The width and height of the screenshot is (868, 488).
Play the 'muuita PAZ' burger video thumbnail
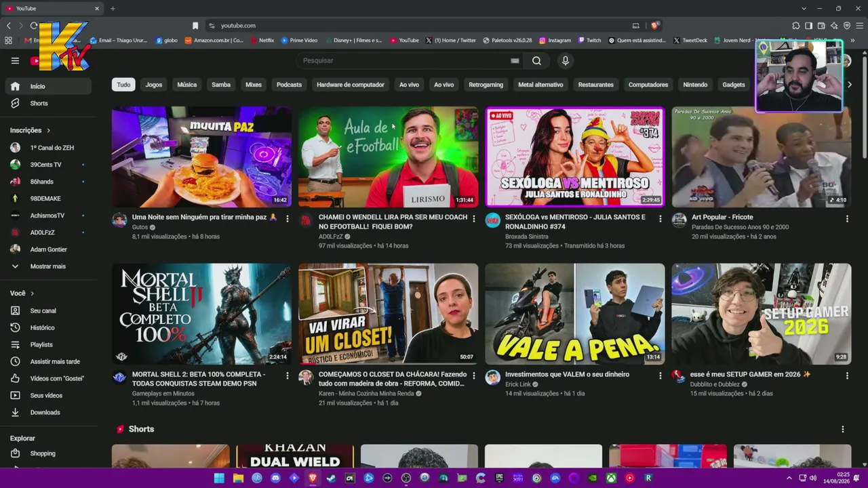(x=201, y=157)
